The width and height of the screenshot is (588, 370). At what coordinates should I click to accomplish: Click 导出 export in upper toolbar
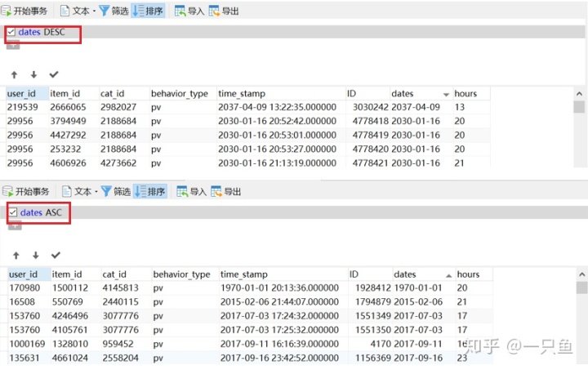click(224, 11)
